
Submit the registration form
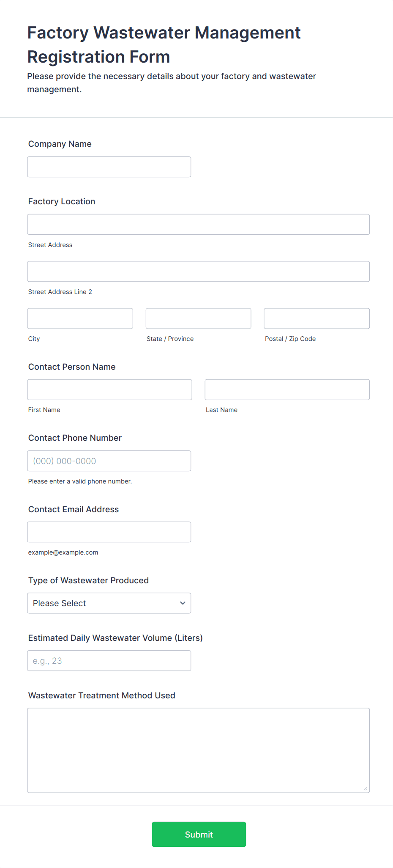pyautogui.click(x=199, y=835)
